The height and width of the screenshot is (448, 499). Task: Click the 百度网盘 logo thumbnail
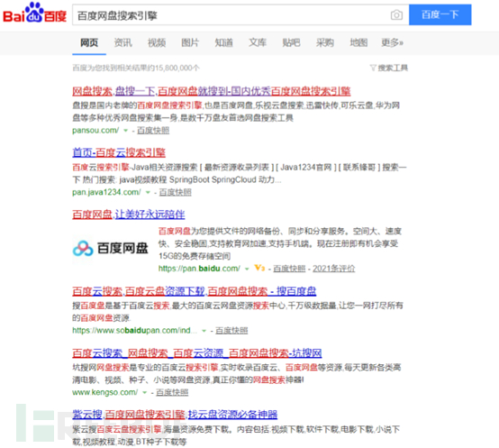(110, 249)
